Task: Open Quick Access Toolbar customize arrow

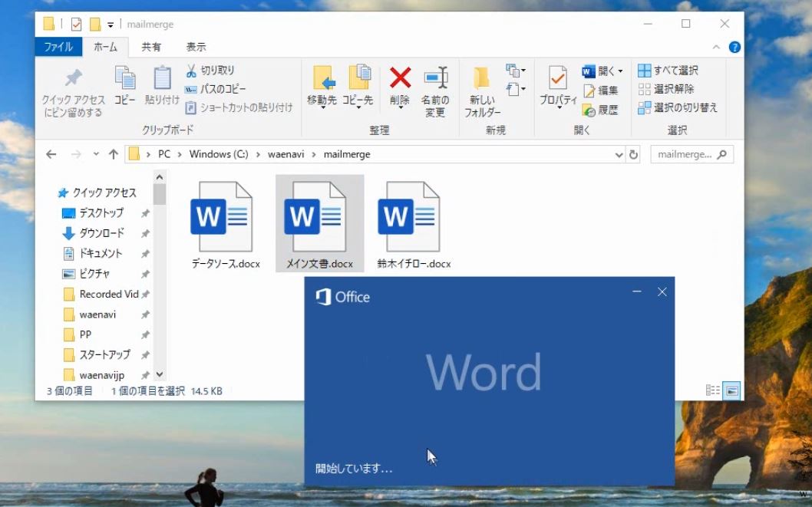Action: click(111, 25)
